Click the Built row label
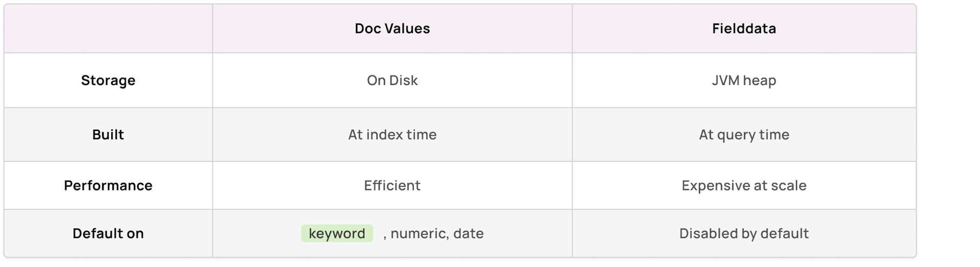Image resolution: width=980 pixels, height=267 pixels. tap(108, 135)
